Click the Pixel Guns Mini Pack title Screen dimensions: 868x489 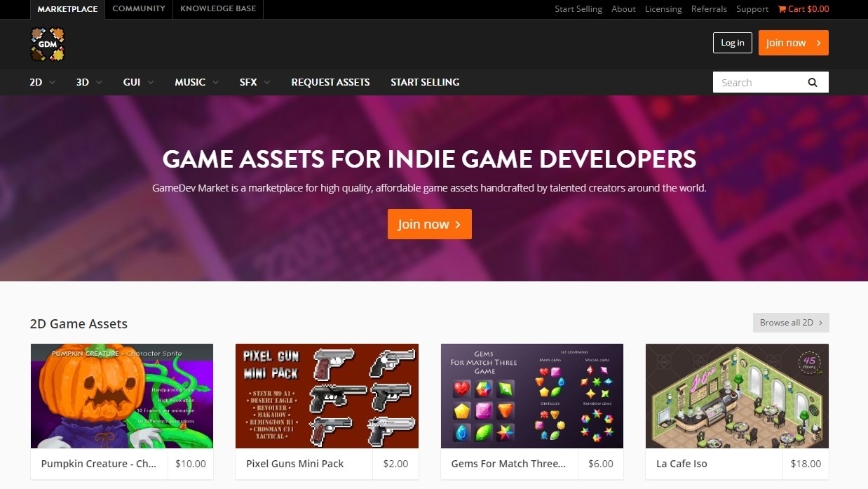[x=295, y=464]
